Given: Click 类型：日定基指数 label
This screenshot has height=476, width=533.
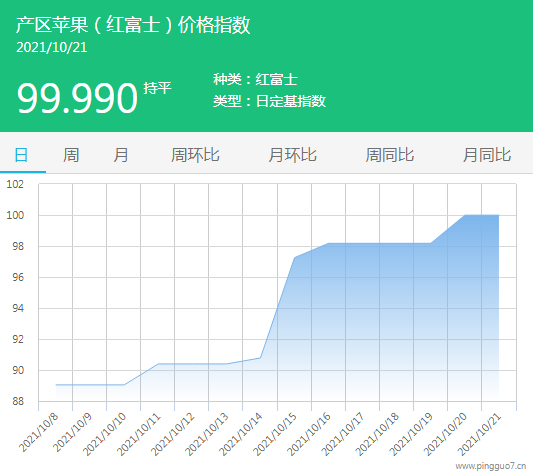Looking at the screenshot, I should click(270, 101).
